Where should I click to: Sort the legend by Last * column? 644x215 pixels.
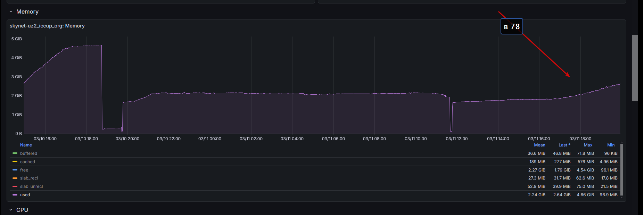(x=564, y=145)
